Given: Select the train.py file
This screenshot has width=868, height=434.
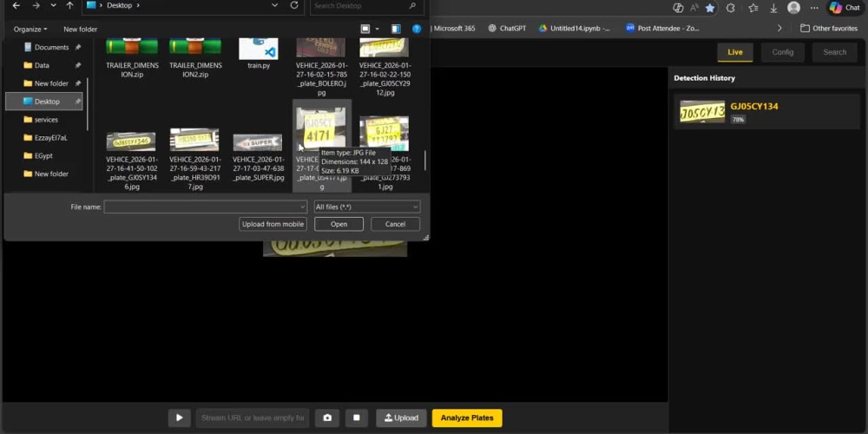Looking at the screenshot, I should (x=259, y=56).
